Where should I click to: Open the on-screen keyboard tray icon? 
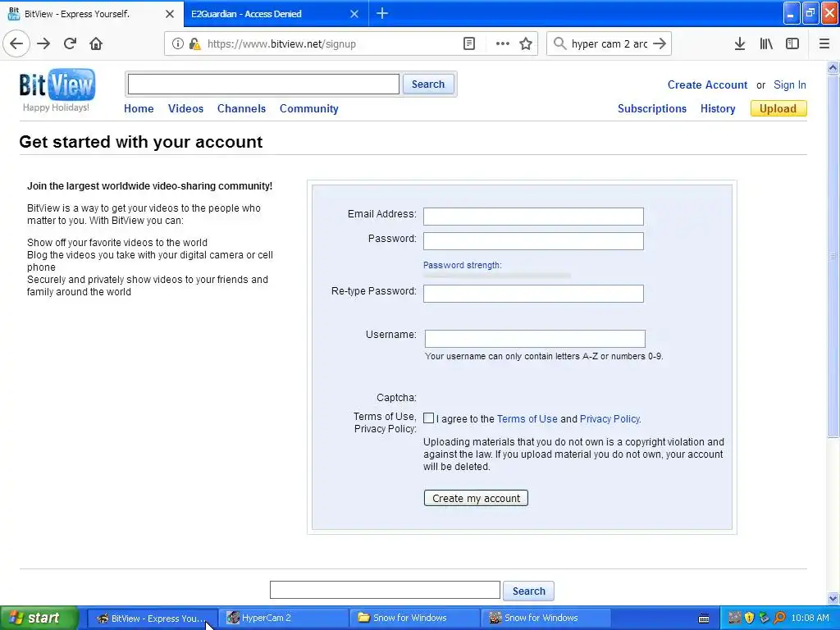click(x=704, y=619)
